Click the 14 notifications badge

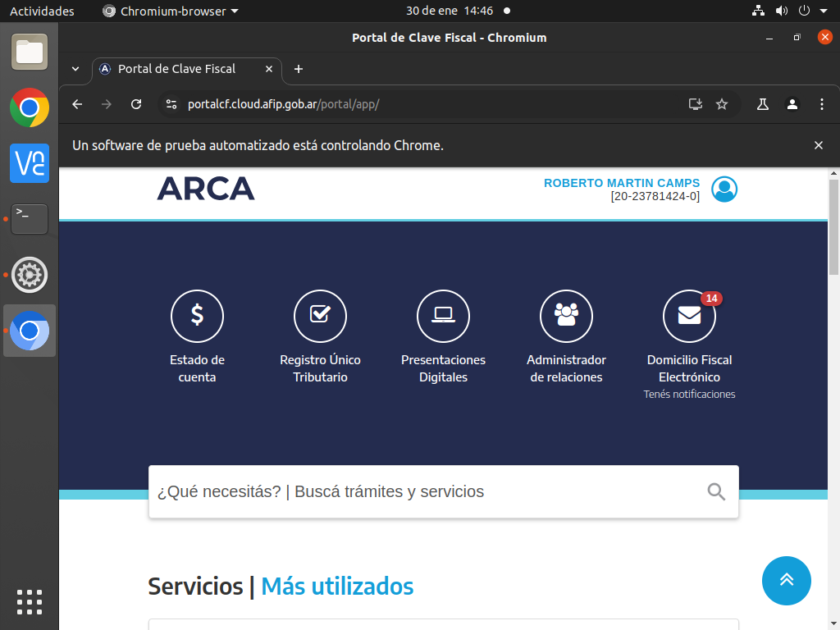(x=711, y=299)
